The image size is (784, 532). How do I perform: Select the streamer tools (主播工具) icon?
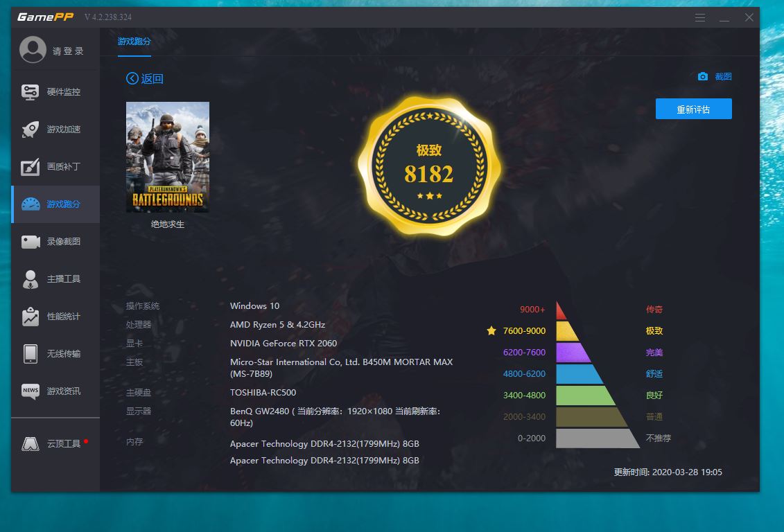[31, 279]
